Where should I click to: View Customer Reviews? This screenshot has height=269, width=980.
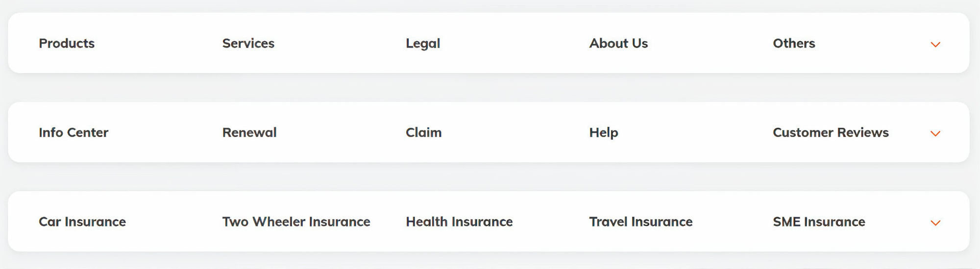[831, 133]
